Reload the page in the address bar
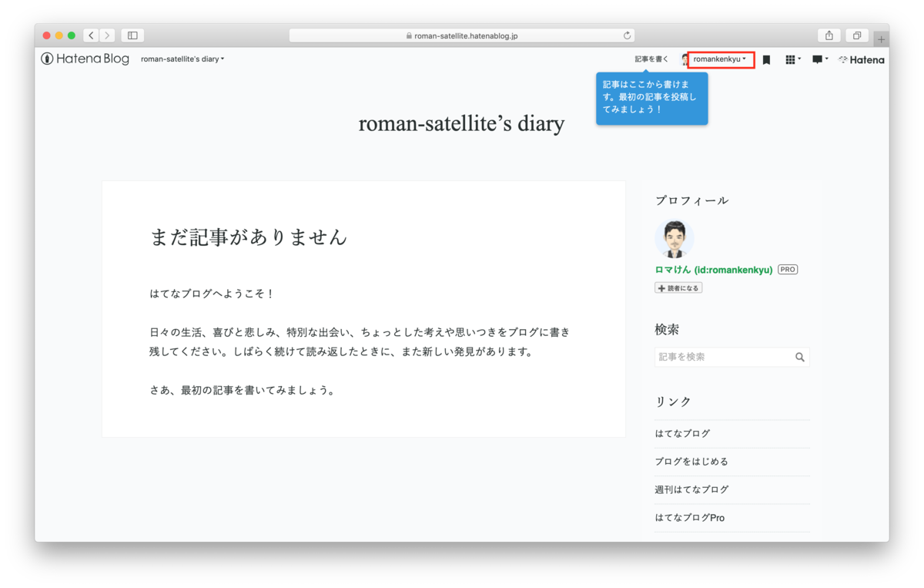Screen dimensions: 924x588 (x=627, y=35)
